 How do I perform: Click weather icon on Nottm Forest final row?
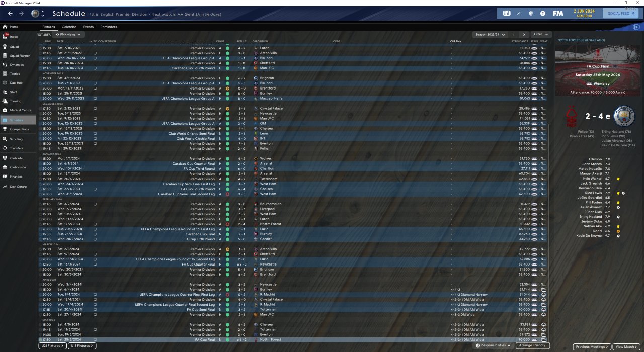[x=543, y=340]
